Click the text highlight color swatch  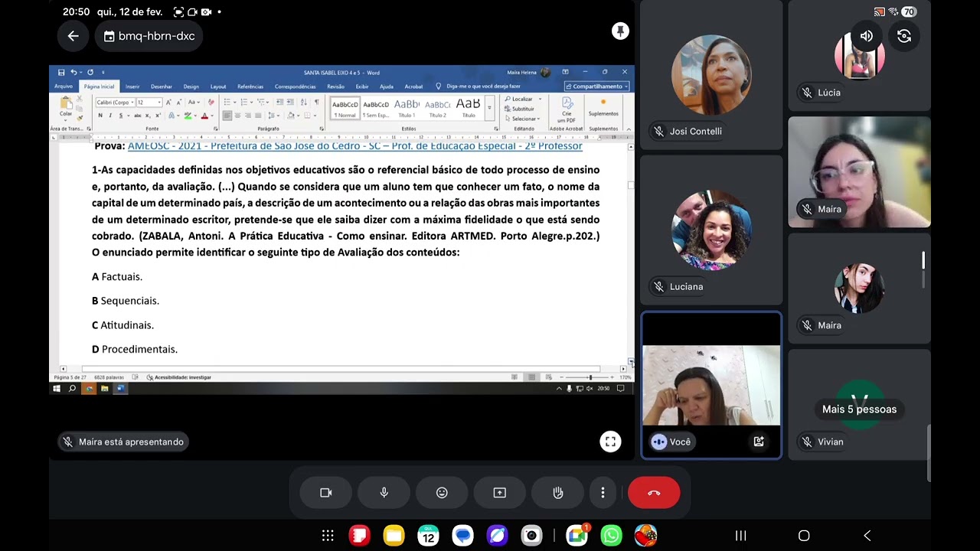(x=188, y=116)
